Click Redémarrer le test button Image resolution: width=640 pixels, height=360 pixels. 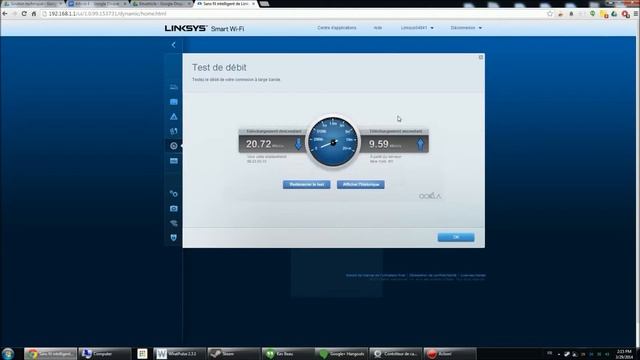coord(307,184)
